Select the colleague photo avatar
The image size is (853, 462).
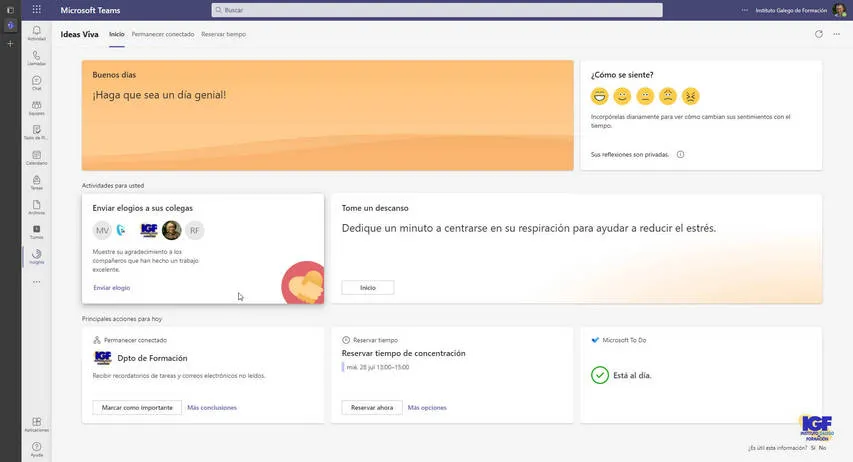pos(171,230)
